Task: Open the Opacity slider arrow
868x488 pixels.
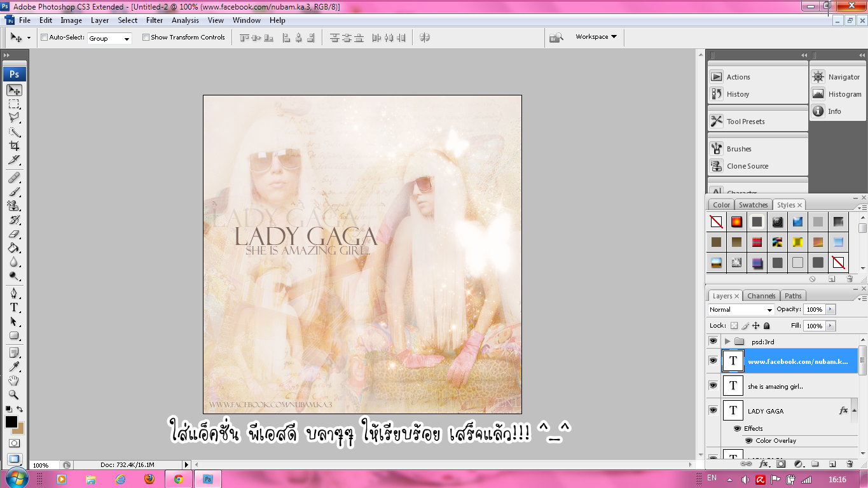Action: [830, 309]
